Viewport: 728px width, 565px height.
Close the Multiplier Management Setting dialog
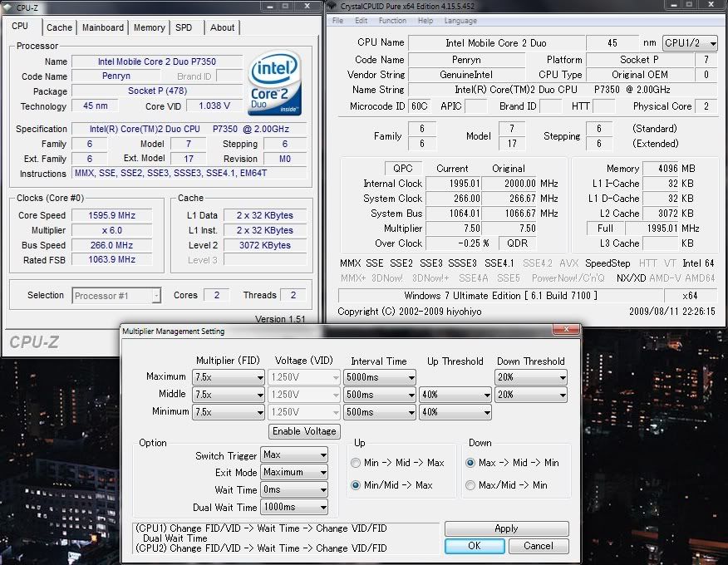pos(566,329)
